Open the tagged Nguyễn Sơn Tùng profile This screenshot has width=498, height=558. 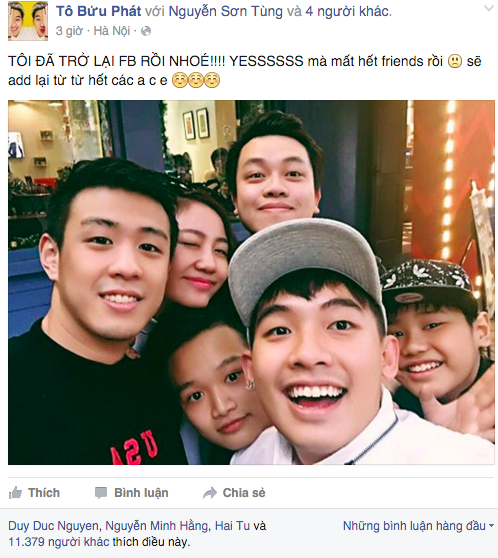[225, 11]
